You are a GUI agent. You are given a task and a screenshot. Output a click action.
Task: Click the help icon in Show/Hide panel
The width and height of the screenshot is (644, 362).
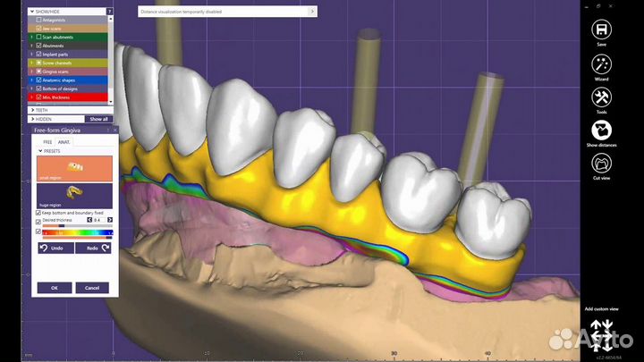pos(110,12)
